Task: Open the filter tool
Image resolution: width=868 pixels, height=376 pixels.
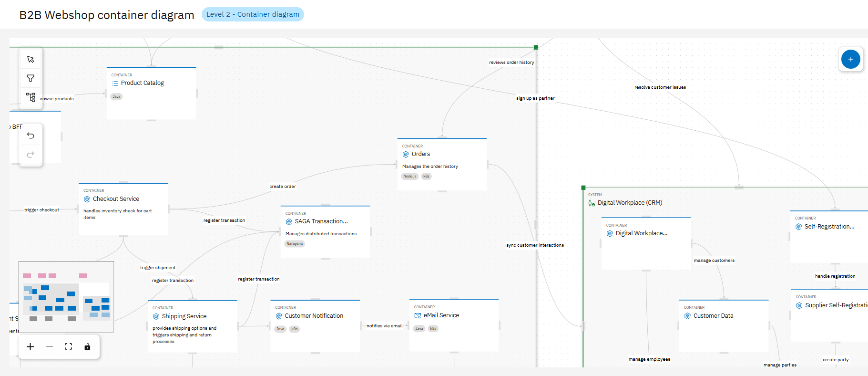Action: (31, 78)
